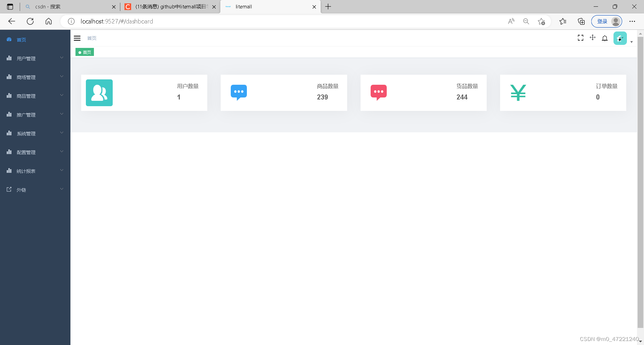The width and height of the screenshot is (644, 345).
Task: Open the notification bell icon
Action: (605, 38)
